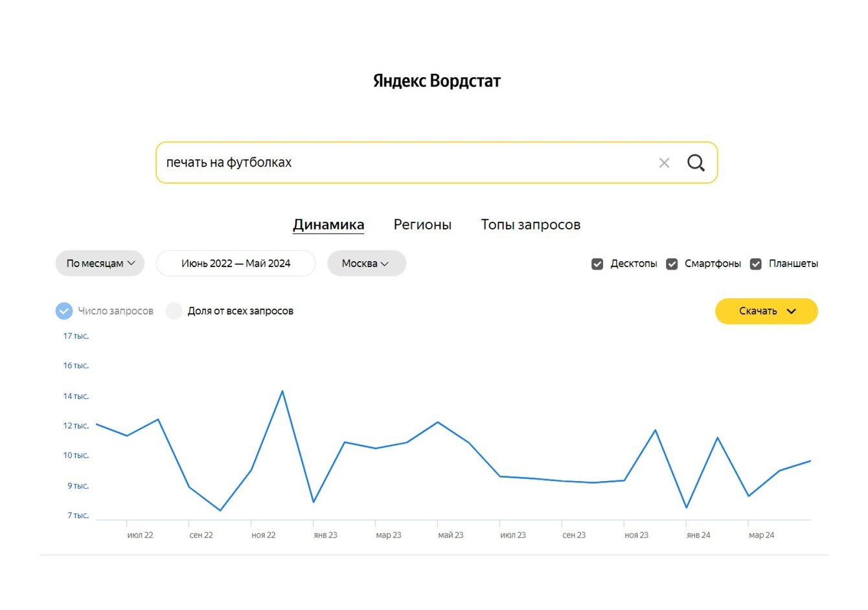Image resolution: width=868 pixels, height=610 pixels.
Task: Click the '9 тыс.' y-axis label
Action: 78,486
